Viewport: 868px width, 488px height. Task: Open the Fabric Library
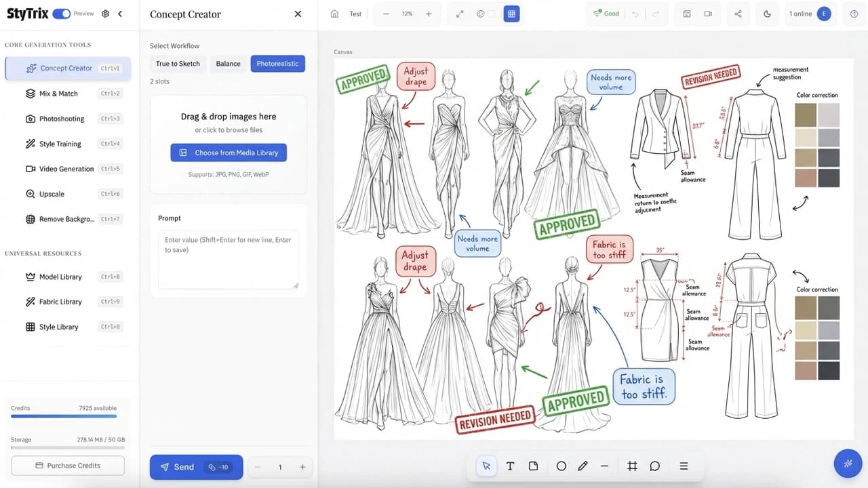[x=60, y=301]
